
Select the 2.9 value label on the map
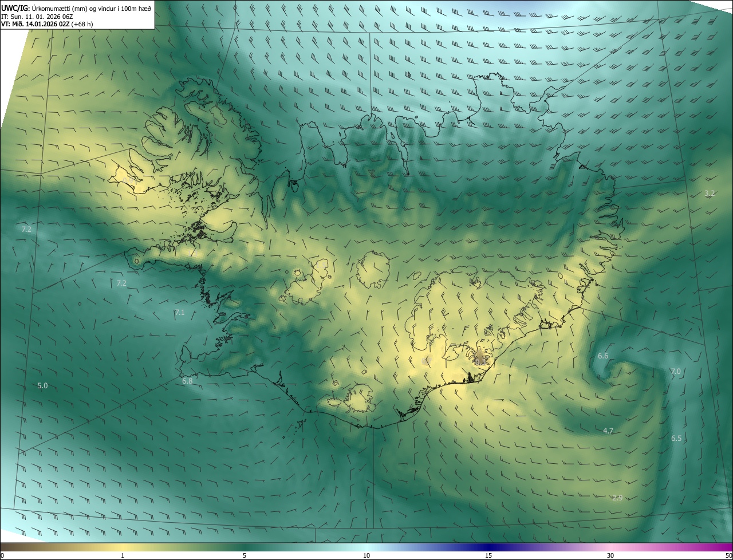[x=617, y=498]
